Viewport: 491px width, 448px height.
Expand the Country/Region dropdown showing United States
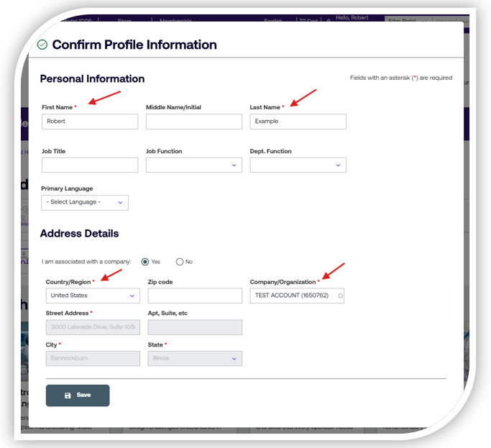coord(92,296)
